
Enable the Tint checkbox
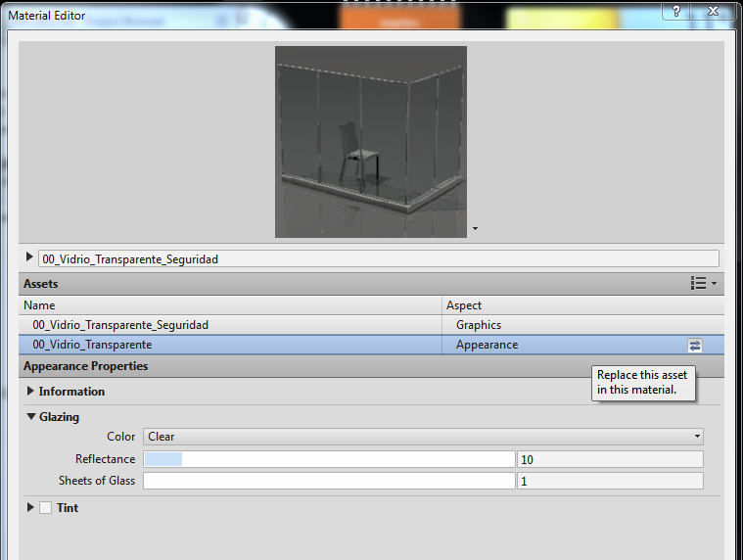(45, 508)
